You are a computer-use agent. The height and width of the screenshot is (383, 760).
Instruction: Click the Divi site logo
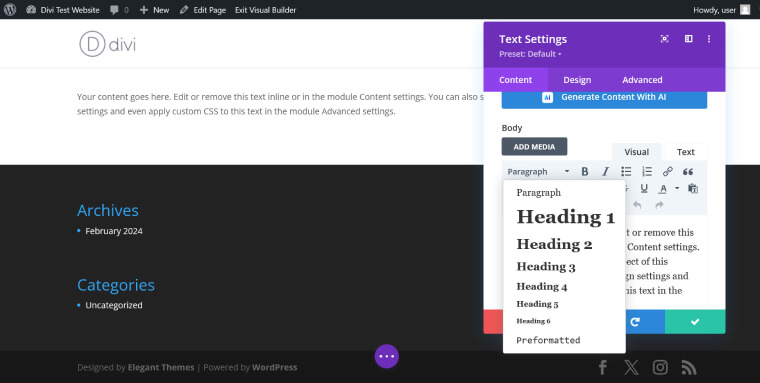tap(108, 44)
